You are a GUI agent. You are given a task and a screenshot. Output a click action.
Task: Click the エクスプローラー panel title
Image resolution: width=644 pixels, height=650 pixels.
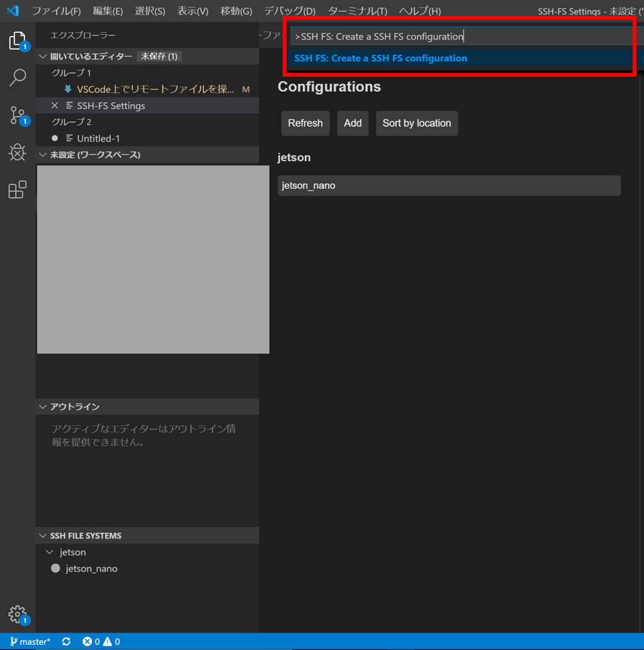[82, 35]
